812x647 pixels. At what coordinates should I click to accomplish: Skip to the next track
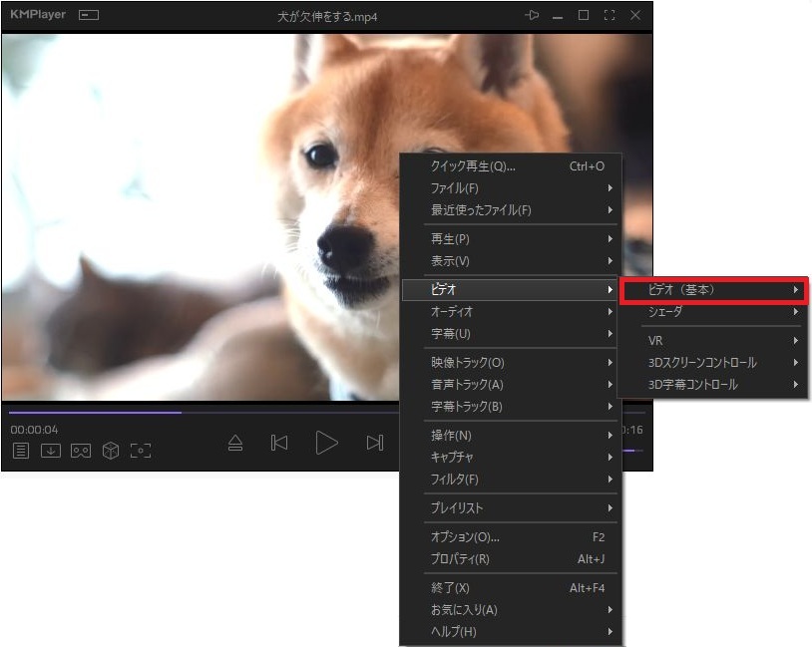click(374, 443)
